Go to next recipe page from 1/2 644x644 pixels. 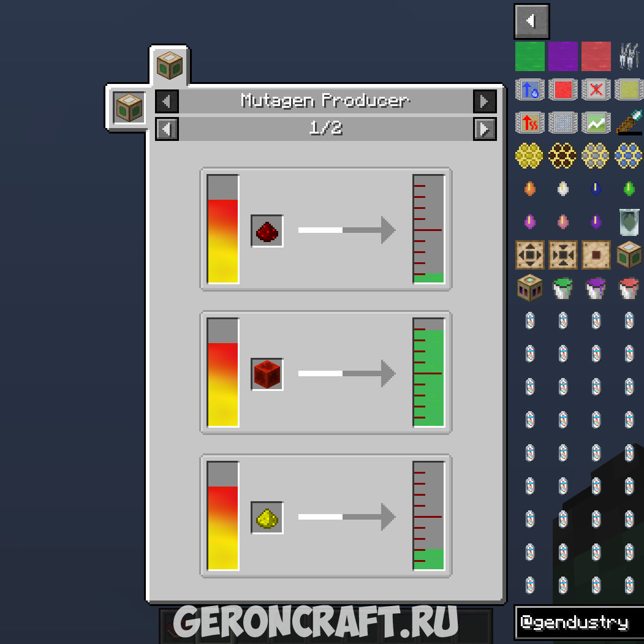[x=485, y=129]
